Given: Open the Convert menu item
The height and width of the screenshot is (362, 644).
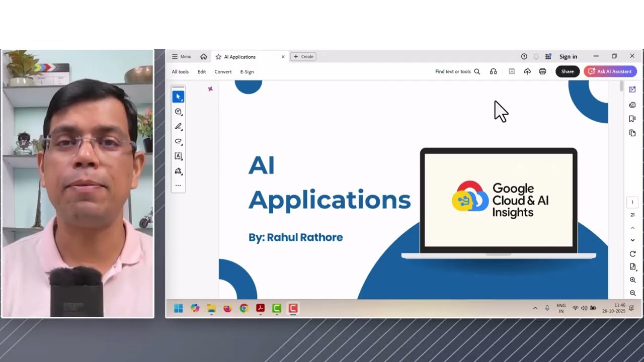Looking at the screenshot, I should pos(223,72).
